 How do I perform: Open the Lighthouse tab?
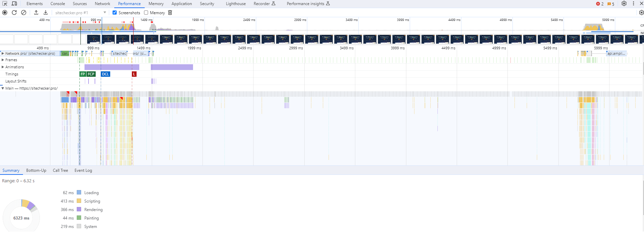pos(236,4)
